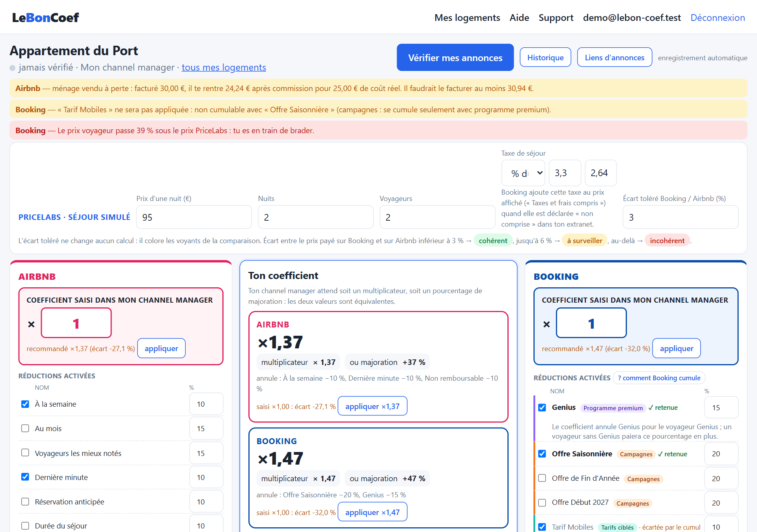Screen dimensions: 757x532
Task: Click the demo@lebon-coef.test account
Action: 632,18
